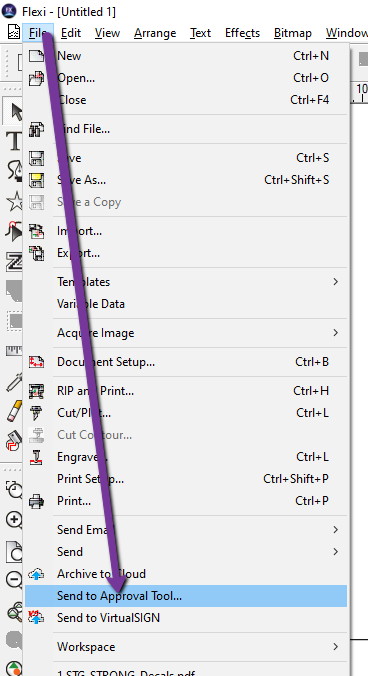Viewport: 368px width, 676px height.
Task: Click the Save As floppy icon
Action: click(x=36, y=180)
